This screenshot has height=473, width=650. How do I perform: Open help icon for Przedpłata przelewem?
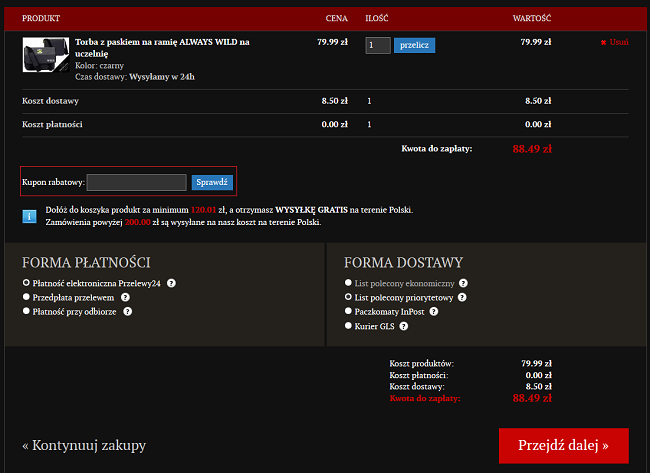(125, 297)
